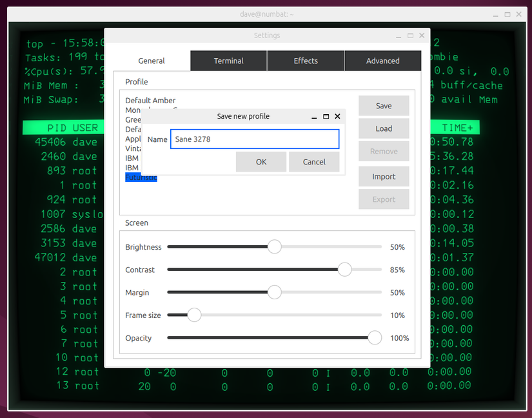Click the Import button
Screen dimensions: 532x418
384,177
